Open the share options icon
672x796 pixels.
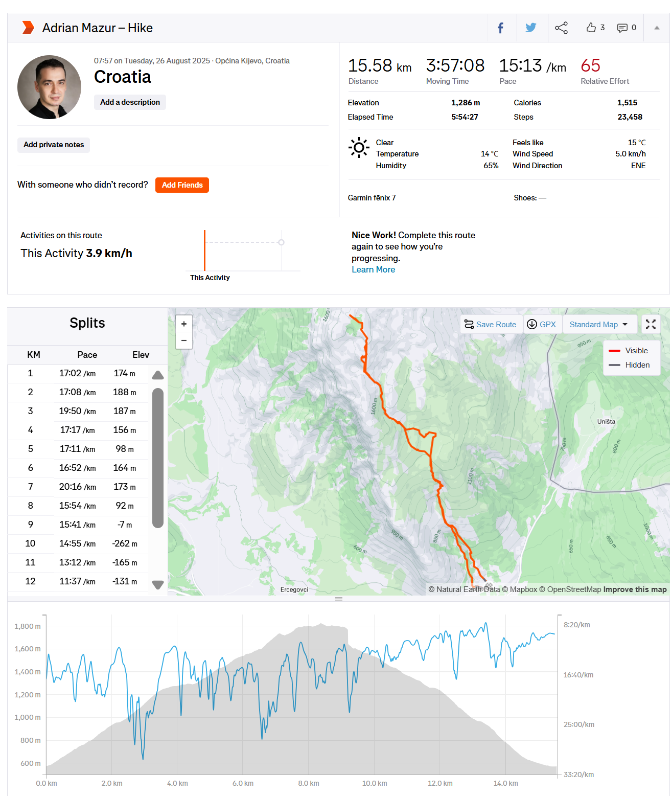coord(561,28)
